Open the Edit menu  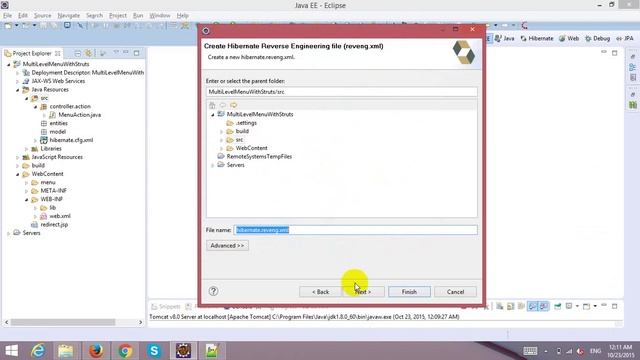[23, 16]
